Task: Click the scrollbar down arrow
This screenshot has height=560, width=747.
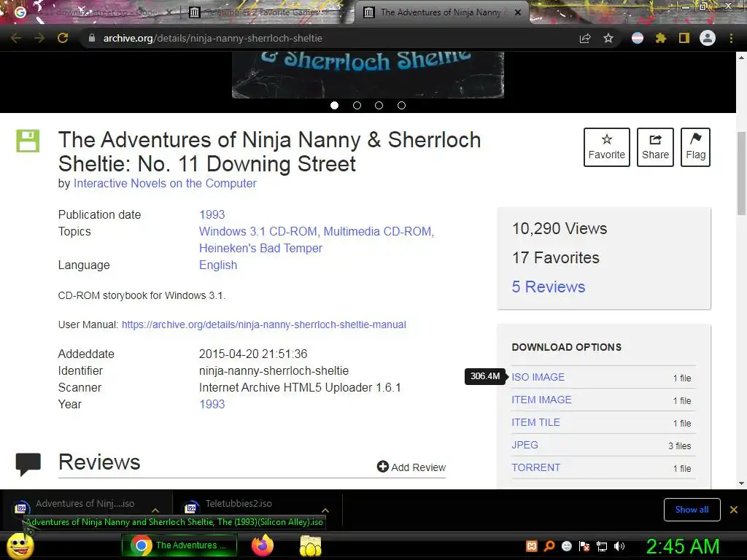Action: [741, 483]
